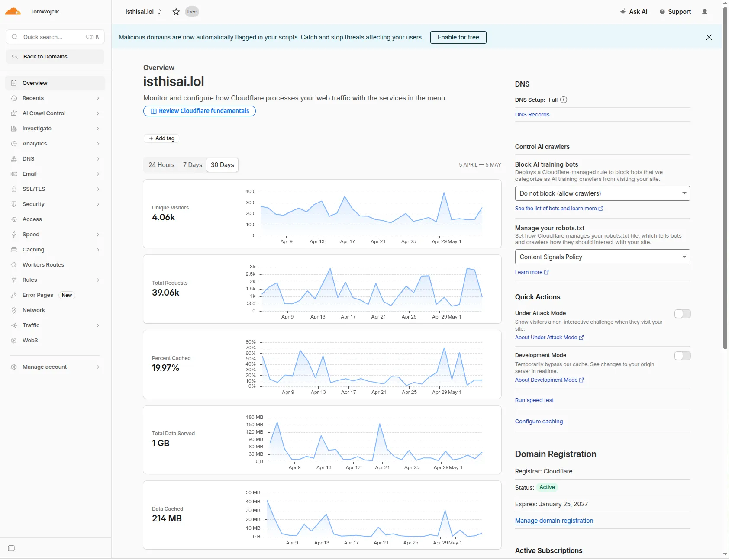Image resolution: width=729 pixels, height=560 pixels.
Task: Expand the Recents menu chevron
Action: coord(98,98)
